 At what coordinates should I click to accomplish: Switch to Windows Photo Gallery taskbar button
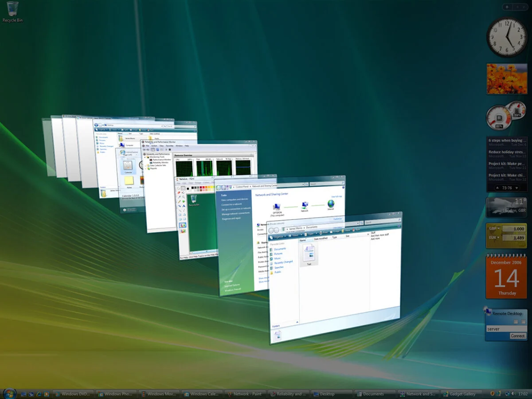(x=116, y=394)
